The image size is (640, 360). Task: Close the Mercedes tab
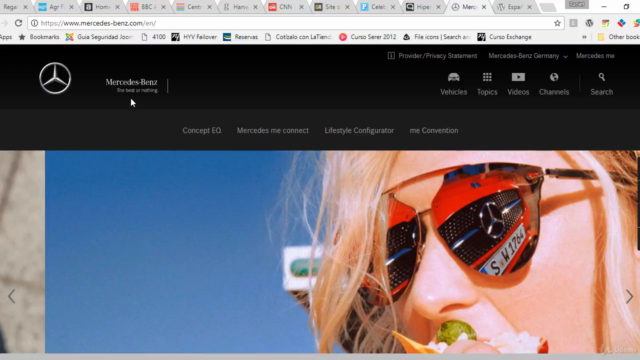[484, 7]
